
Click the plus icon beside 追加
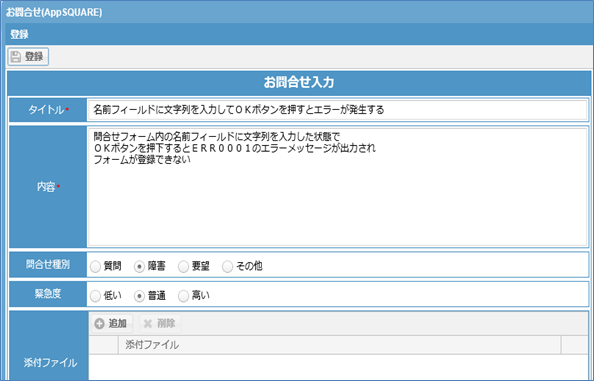click(x=100, y=324)
